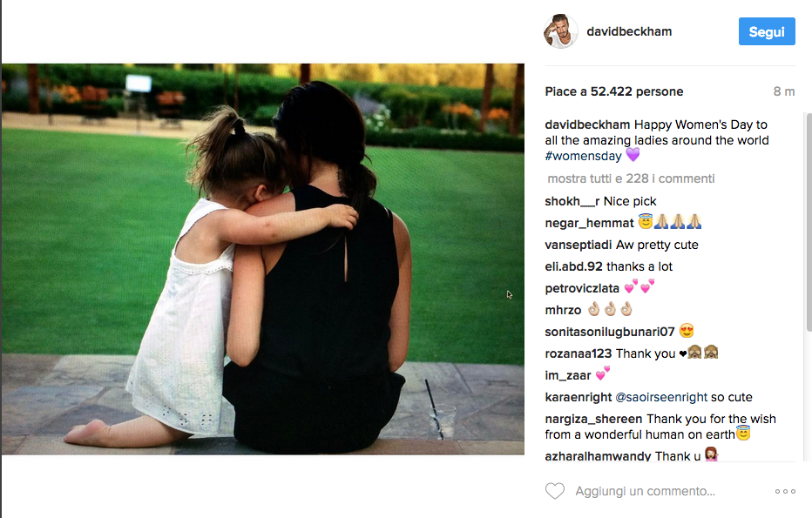
Task: Expand mostra tutti e 228 i commenti
Action: tap(631, 178)
